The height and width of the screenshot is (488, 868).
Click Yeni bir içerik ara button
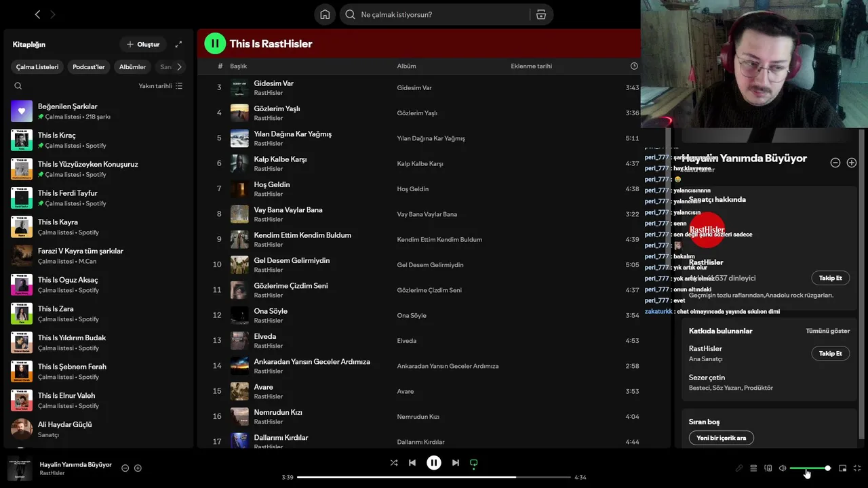click(x=721, y=438)
